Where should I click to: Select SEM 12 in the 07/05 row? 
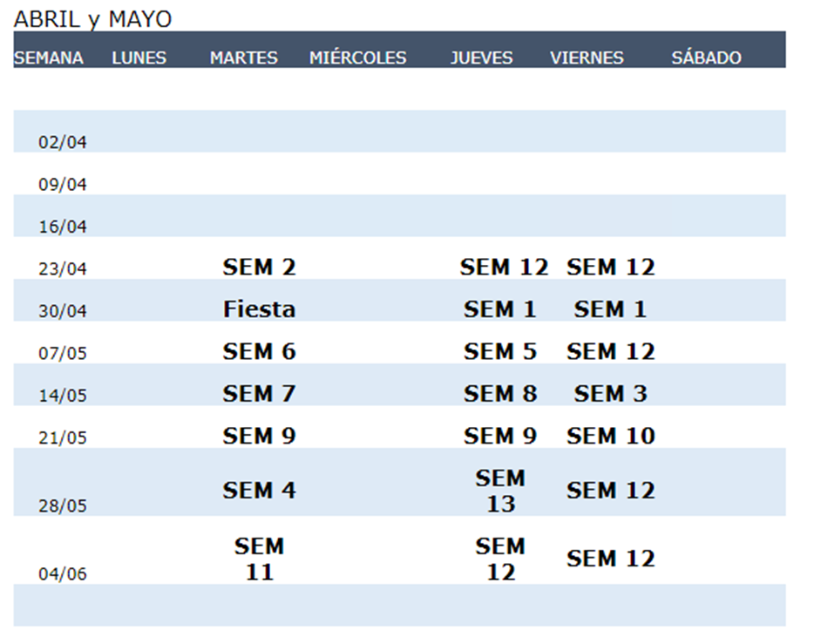click(x=610, y=352)
